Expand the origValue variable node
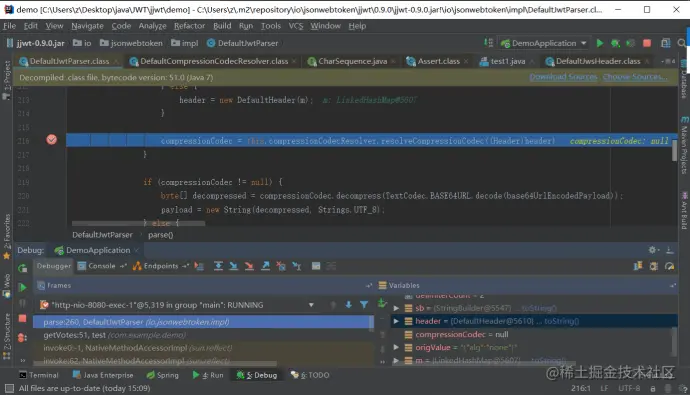Viewport: 690px width, 395px height. click(x=396, y=347)
